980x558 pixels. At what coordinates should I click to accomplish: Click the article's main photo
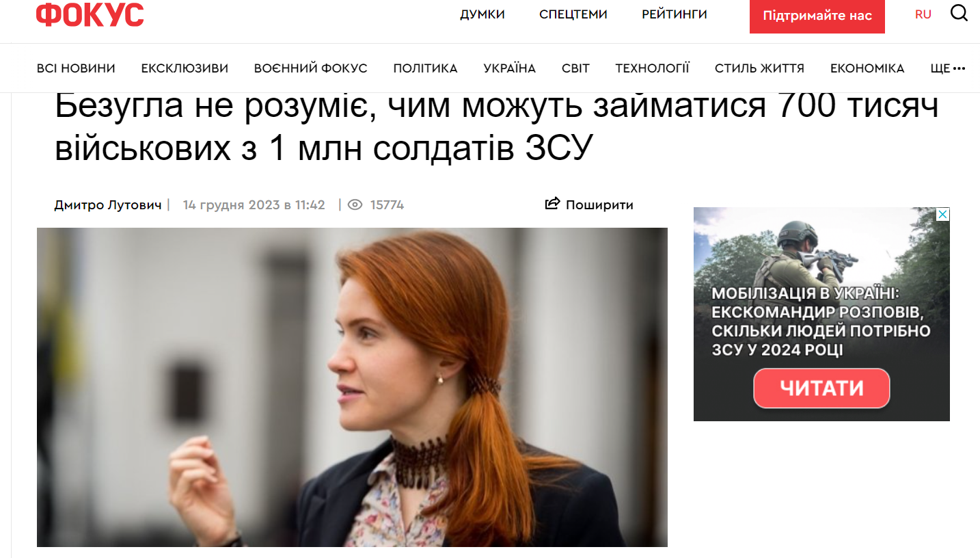[x=352, y=387]
